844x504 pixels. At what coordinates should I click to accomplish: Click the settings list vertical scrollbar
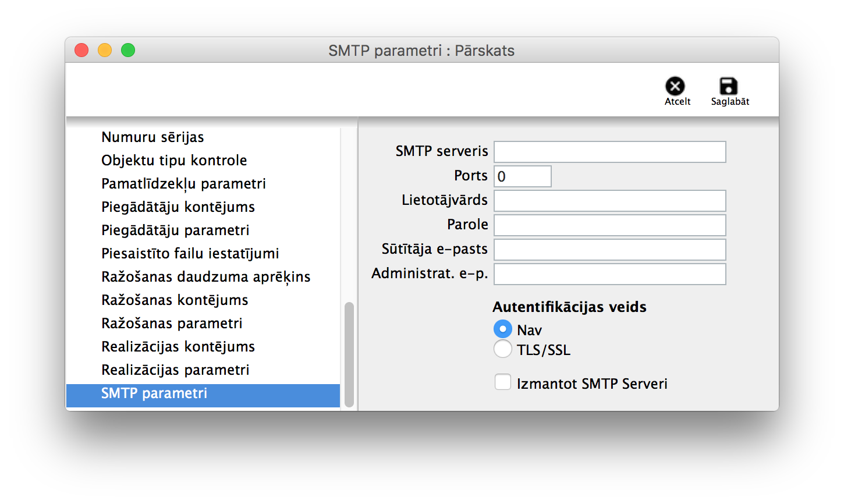349,354
